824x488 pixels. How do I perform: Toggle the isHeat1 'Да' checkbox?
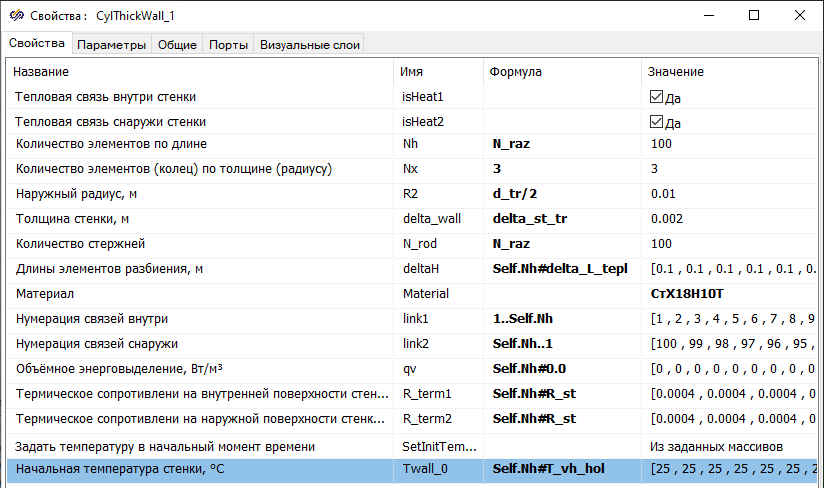coord(657,97)
